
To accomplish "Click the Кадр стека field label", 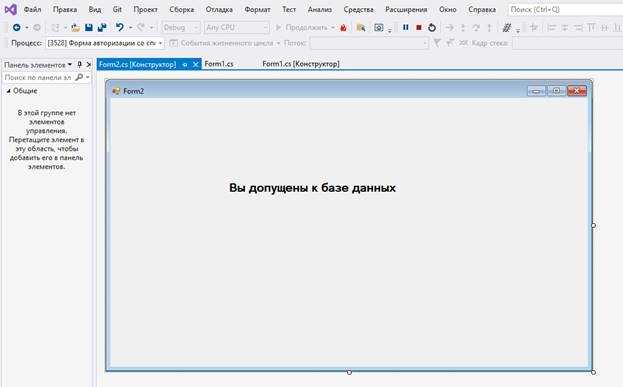I will click(490, 43).
